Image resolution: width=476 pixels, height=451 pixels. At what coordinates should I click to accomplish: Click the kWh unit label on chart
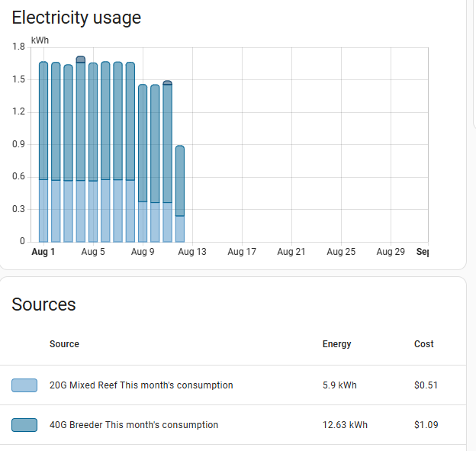40,40
